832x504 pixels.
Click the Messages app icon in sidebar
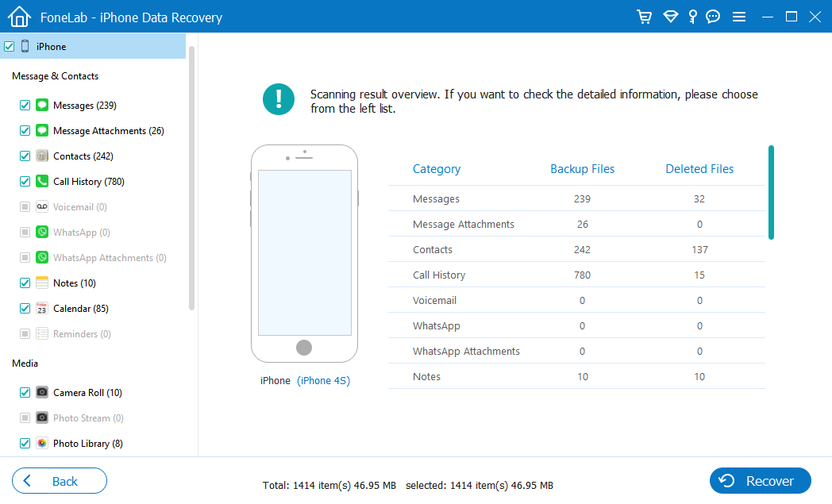pos(42,105)
